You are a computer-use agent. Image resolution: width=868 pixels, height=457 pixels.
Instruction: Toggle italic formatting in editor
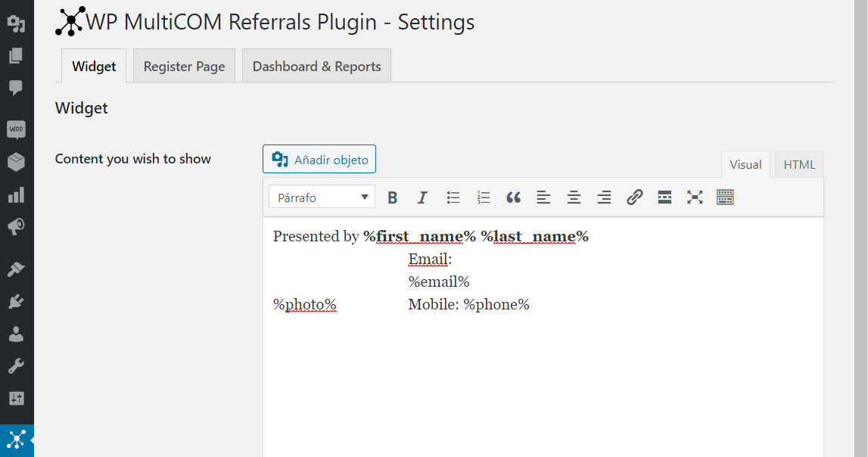pos(422,197)
